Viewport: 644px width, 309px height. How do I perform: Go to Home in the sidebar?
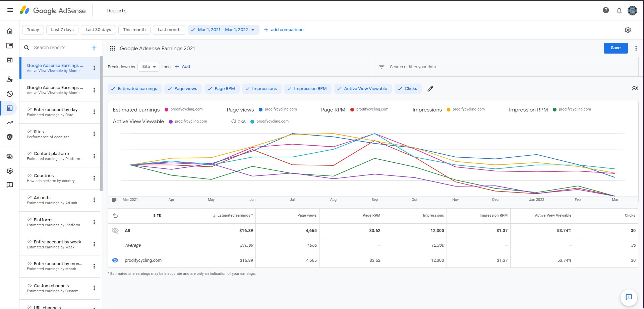pyautogui.click(x=10, y=31)
